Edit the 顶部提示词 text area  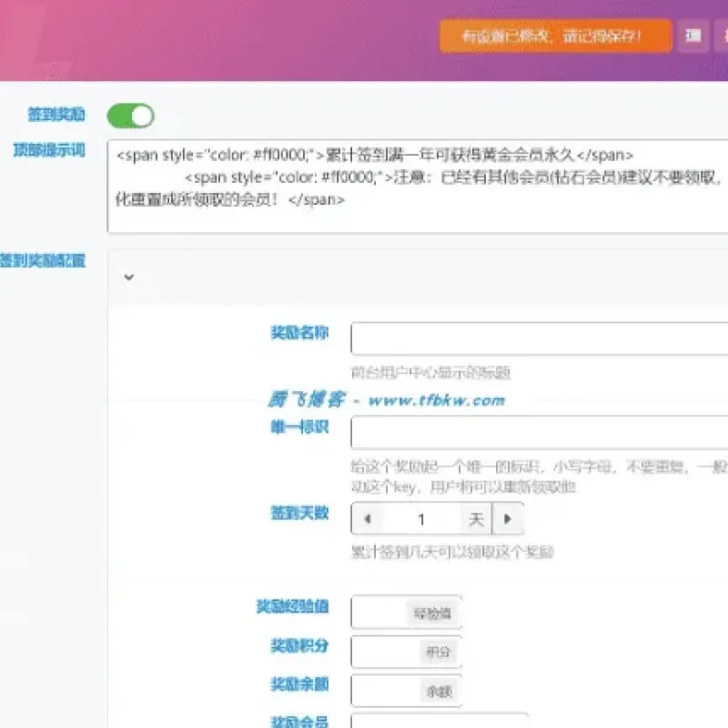coord(418,187)
